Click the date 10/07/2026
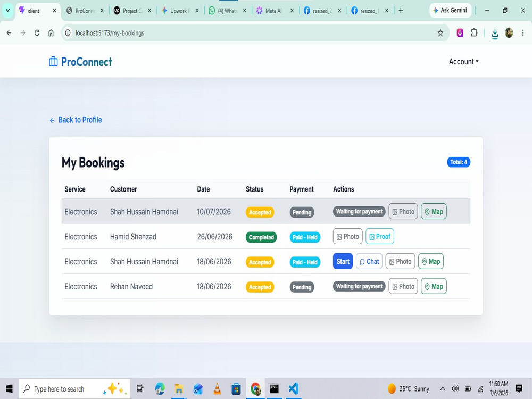Viewport: 532px width, 399px height. (214, 212)
